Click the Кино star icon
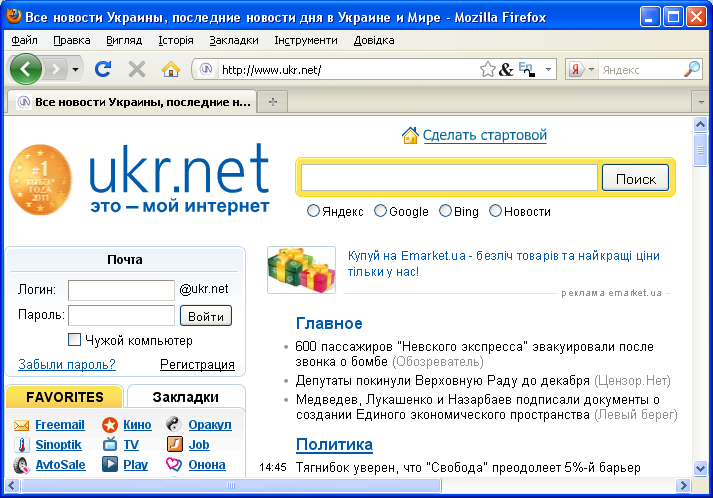 pyautogui.click(x=110, y=425)
